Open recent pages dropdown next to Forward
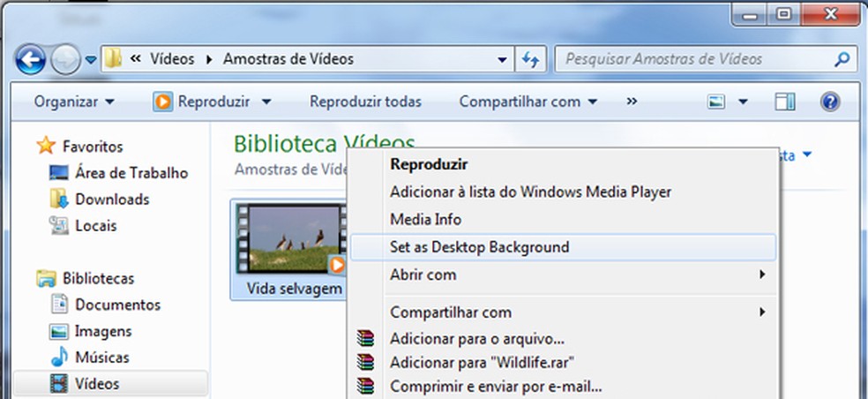Screen dimensions: 868x399 coord(92,59)
